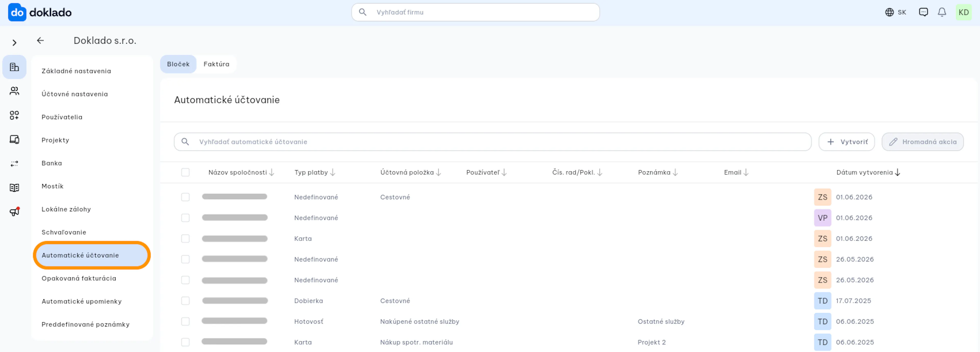Click the Vytvoriť button

(847, 142)
